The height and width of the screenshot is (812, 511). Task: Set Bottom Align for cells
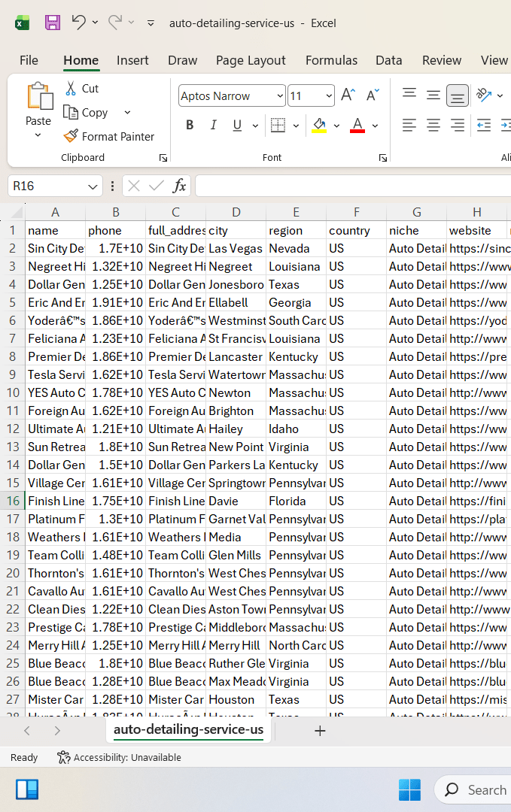(x=457, y=95)
